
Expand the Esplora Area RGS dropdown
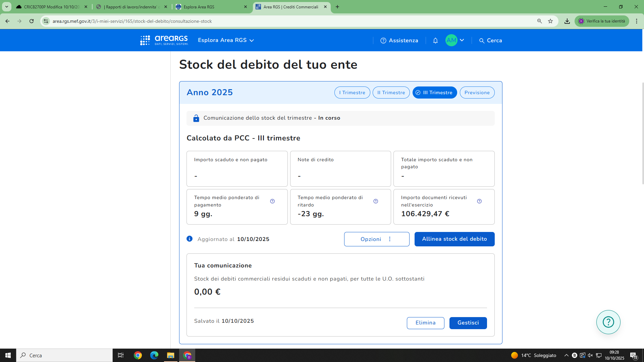click(226, 40)
